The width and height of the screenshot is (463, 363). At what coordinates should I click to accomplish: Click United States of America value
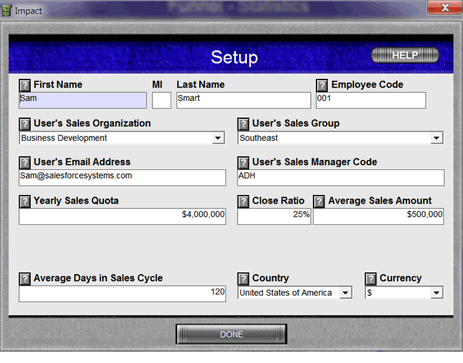286,293
